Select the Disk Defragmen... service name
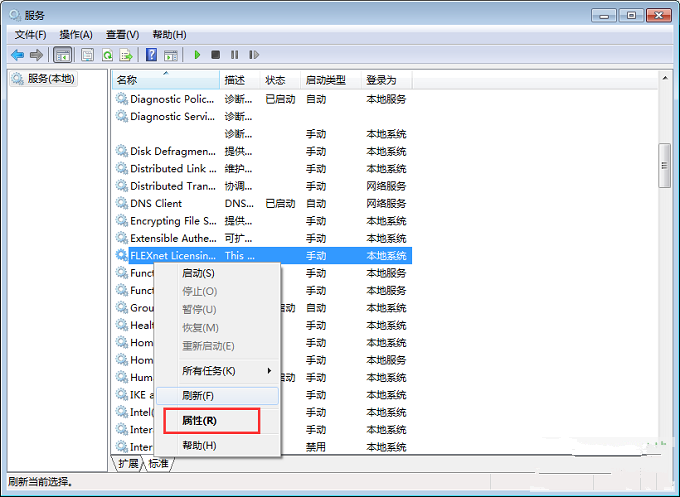The image size is (680, 497). point(173,151)
